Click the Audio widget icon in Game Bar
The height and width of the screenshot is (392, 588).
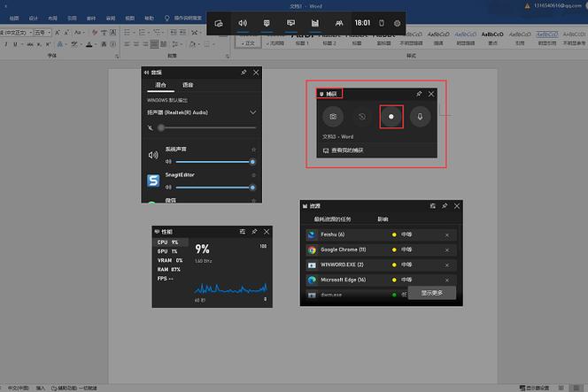[x=243, y=22]
